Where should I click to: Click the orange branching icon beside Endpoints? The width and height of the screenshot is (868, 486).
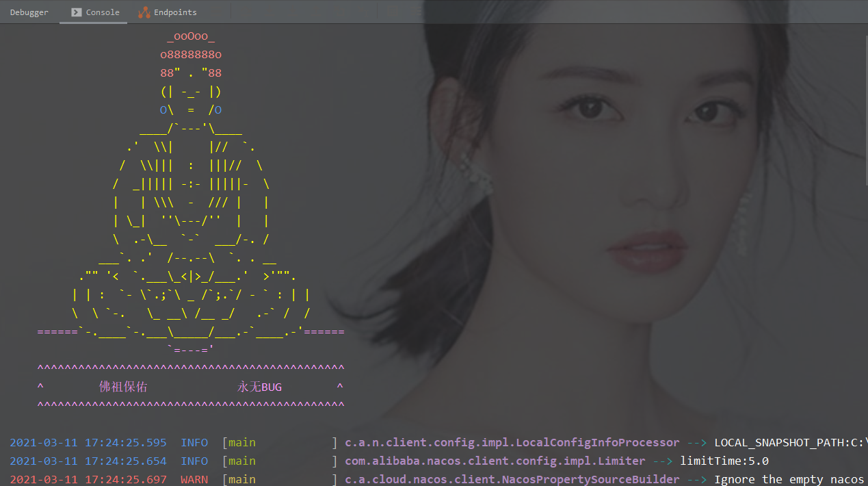point(144,12)
